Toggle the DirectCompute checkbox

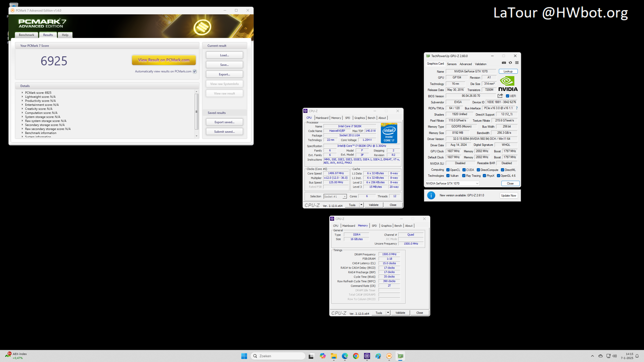478,170
